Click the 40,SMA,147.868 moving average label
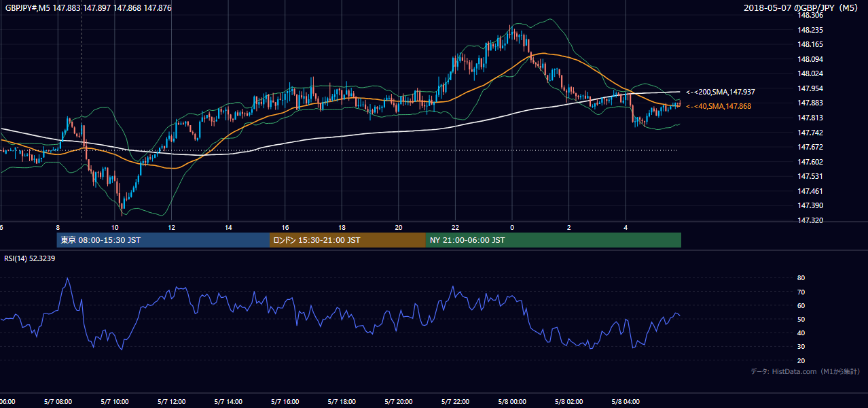 [x=719, y=106]
